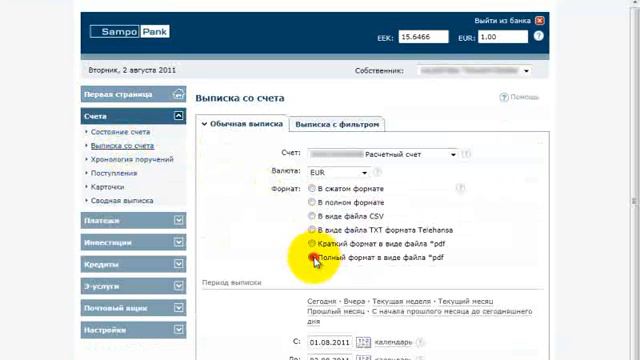Click the С start date field

[329, 342]
